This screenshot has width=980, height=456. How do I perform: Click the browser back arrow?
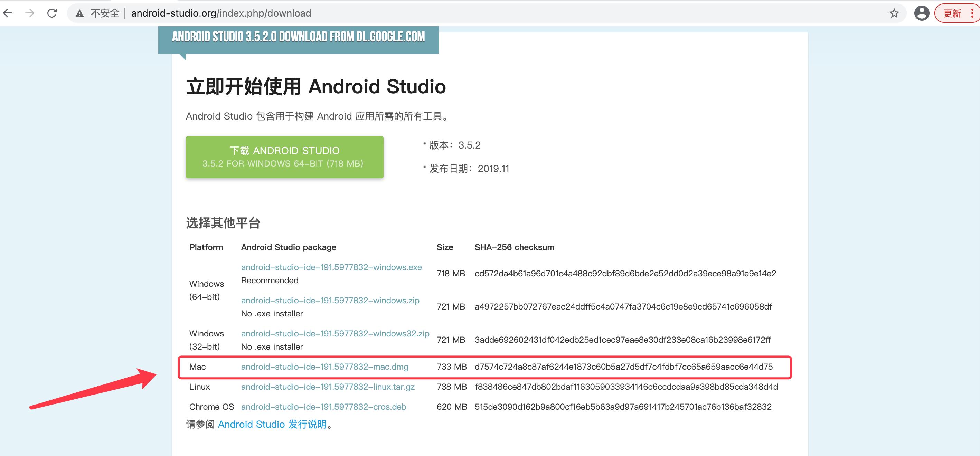(x=8, y=13)
